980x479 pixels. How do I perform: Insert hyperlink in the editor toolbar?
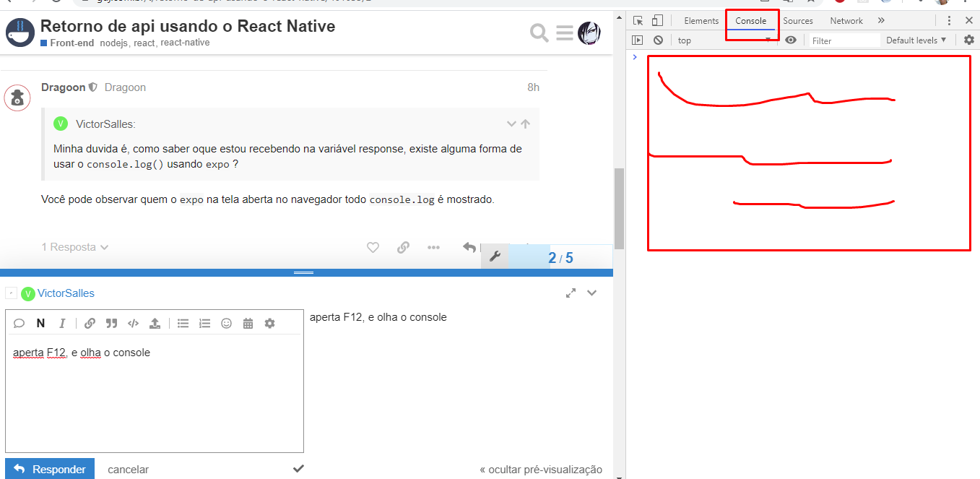[x=90, y=323]
